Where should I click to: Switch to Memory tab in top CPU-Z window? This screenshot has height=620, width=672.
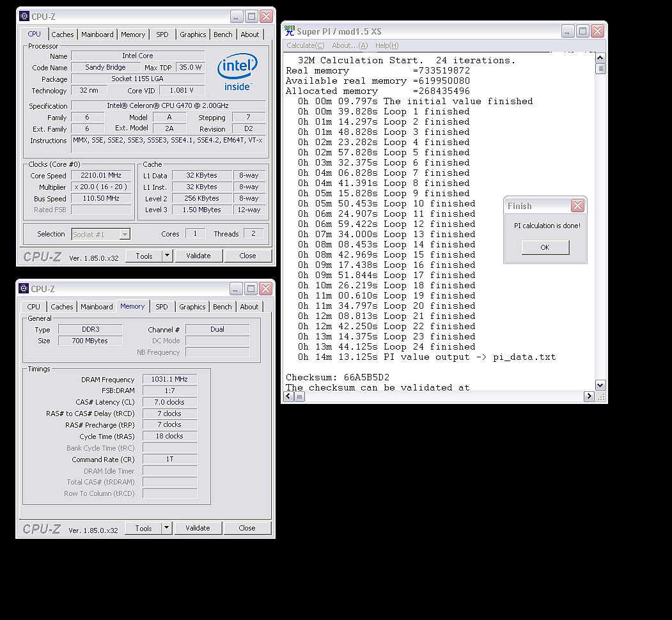(x=133, y=35)
